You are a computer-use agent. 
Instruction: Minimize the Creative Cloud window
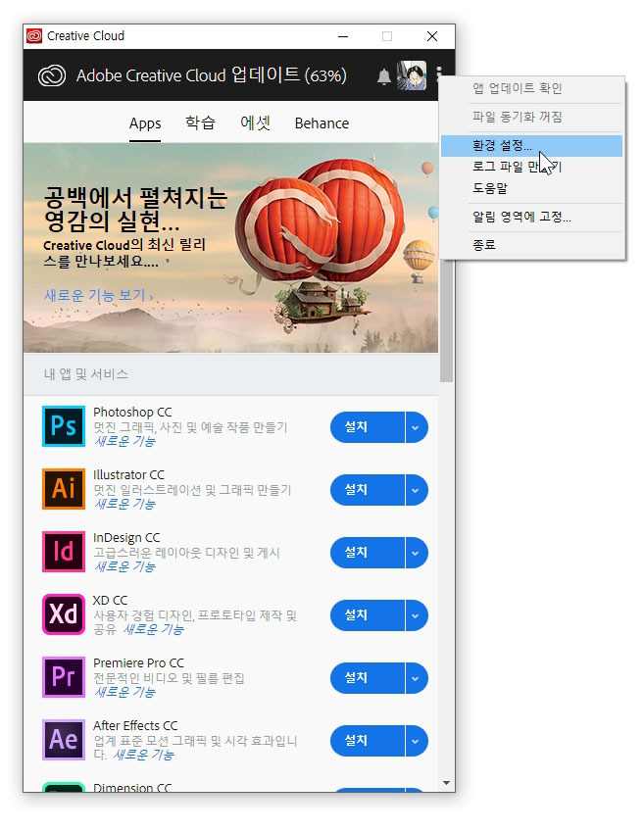pyautogui.click(x=343, y=36)
